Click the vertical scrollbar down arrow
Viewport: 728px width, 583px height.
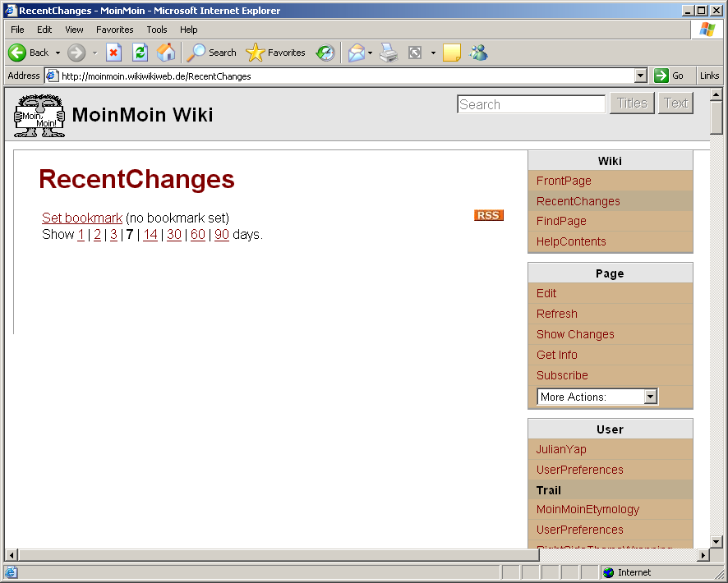(716, 541)
